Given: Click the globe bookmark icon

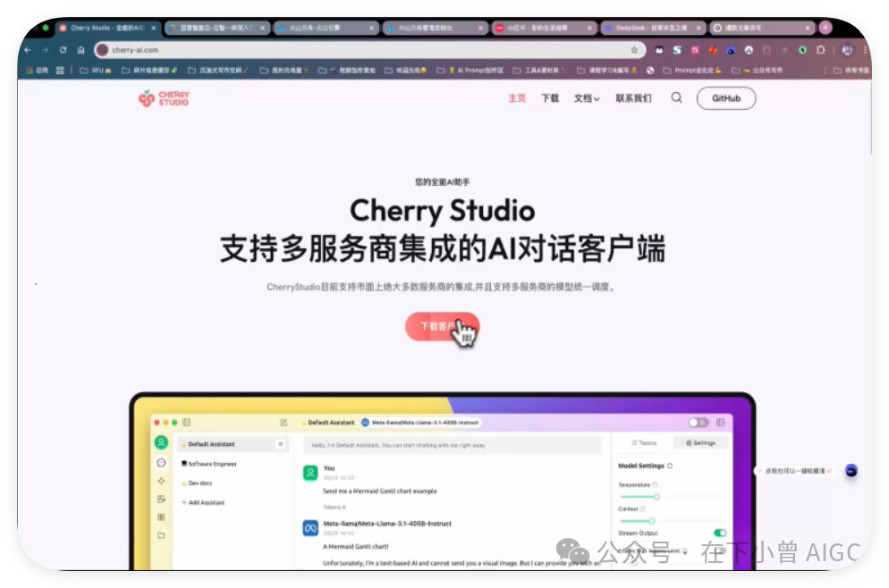Looking at the screenshot, I should click(650, 71).
